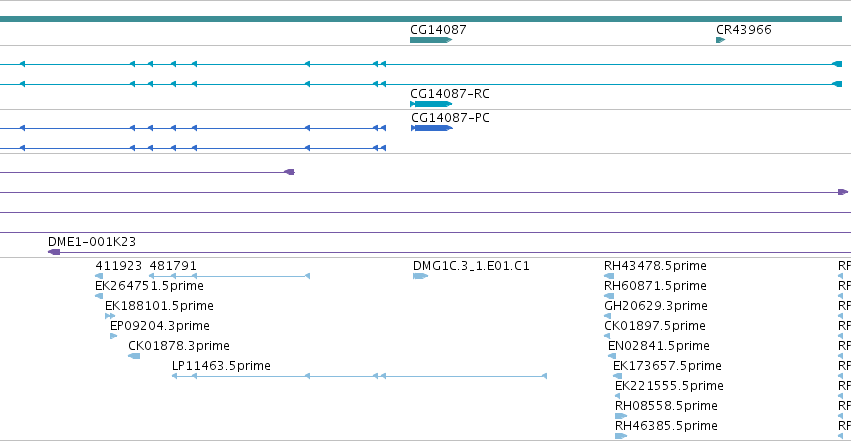This screenshot has width=851, height=441.
Task: Click the RH08558.5prime EST arrow
Action: pyautogui.click(x=621, y=416)
